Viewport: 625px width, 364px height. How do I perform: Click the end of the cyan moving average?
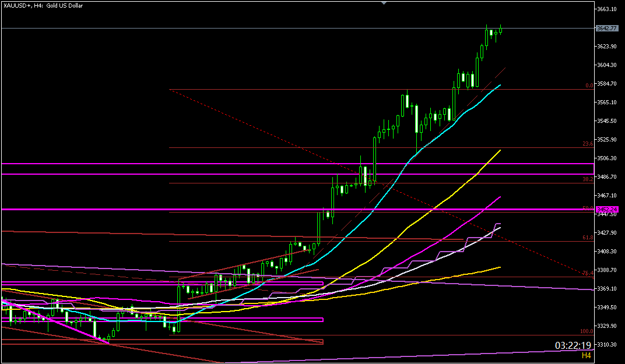point(500,85)
